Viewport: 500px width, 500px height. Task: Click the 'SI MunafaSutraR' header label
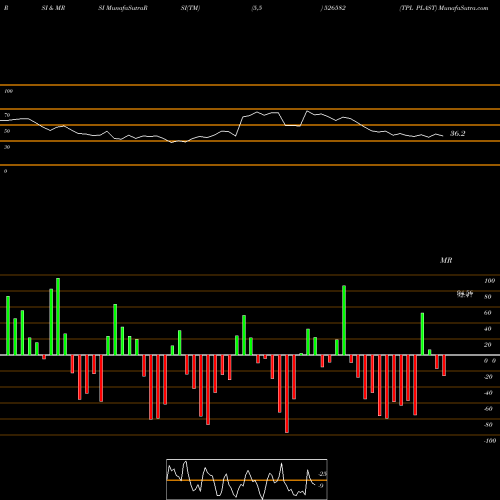click(123, 8)
